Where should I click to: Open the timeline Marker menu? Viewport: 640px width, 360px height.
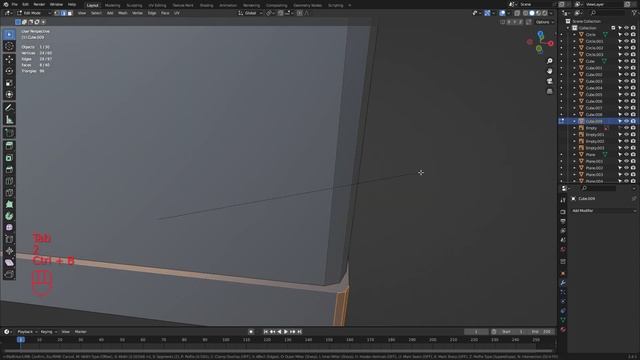pos(80,332)
